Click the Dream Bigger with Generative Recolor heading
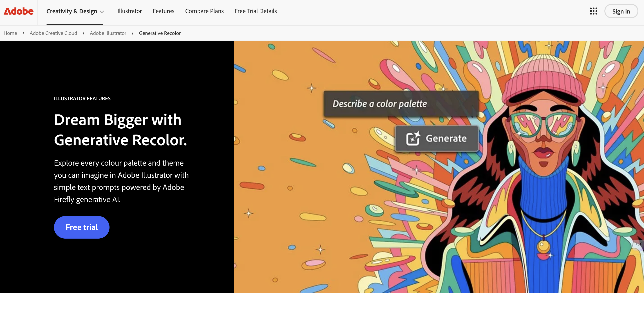The image size is (644, 310). click(120, 130)
